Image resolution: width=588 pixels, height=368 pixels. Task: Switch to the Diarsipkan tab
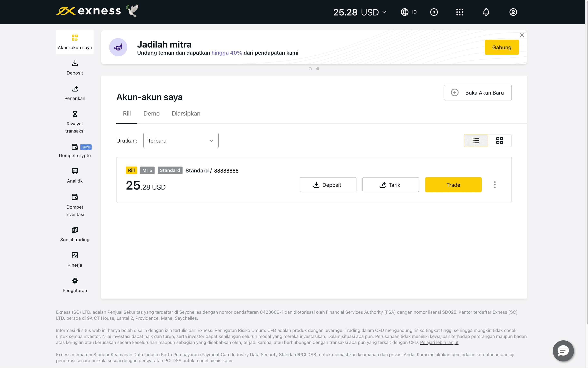coord(186,114)
